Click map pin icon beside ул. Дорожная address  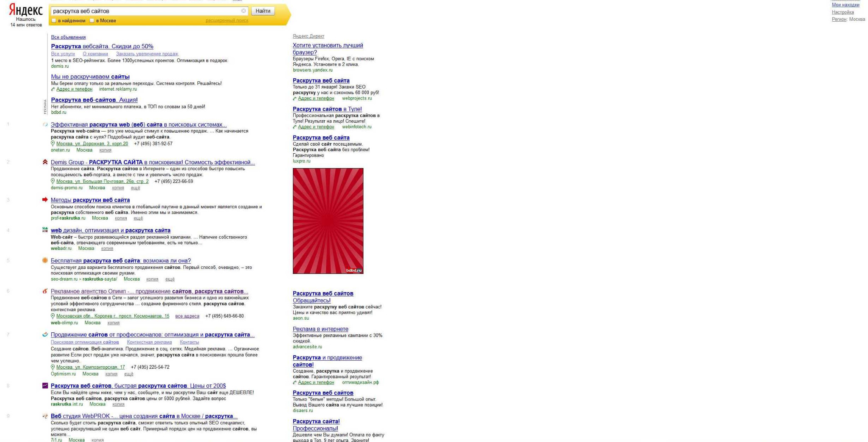[x=53, y=144]
